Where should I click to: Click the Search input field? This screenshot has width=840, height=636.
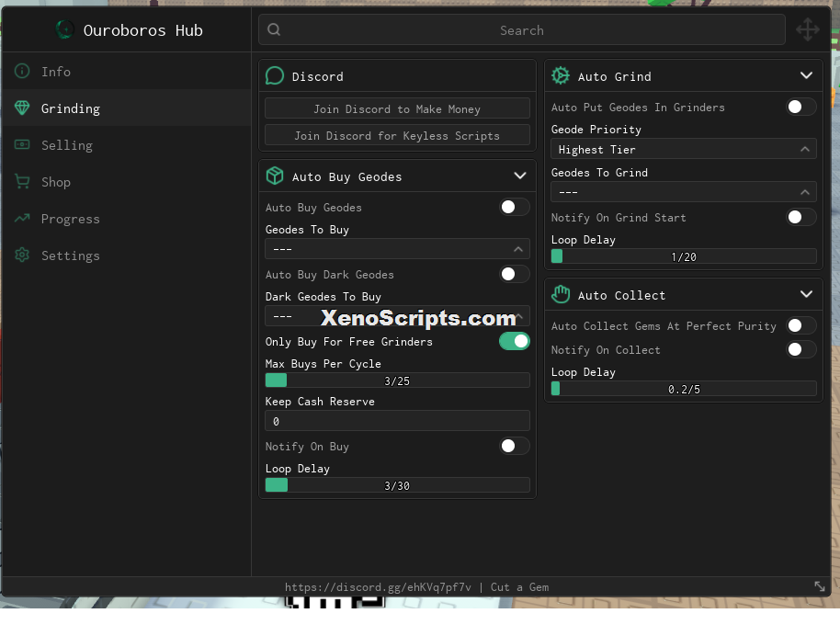pos(522,30)
